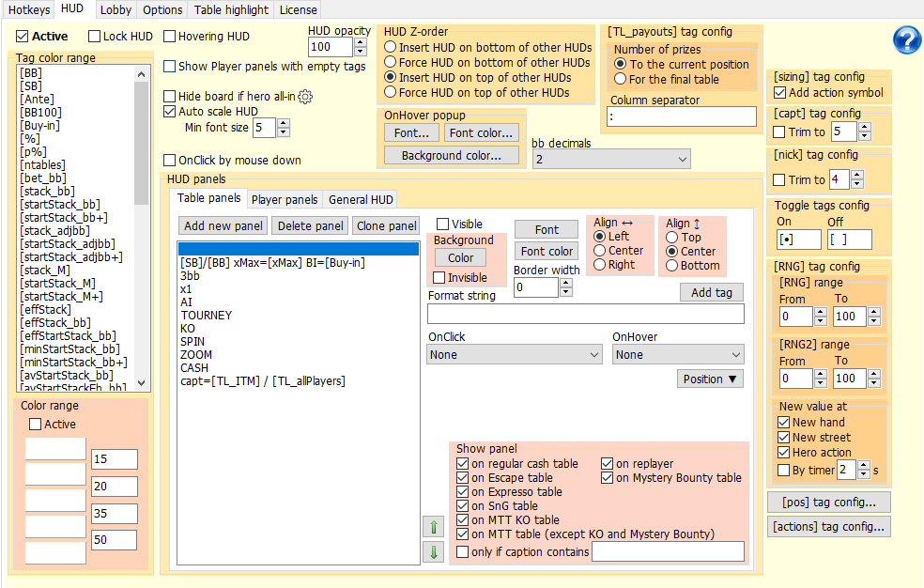
Task: Click the Add new panel button
Action: pos(223,225)
